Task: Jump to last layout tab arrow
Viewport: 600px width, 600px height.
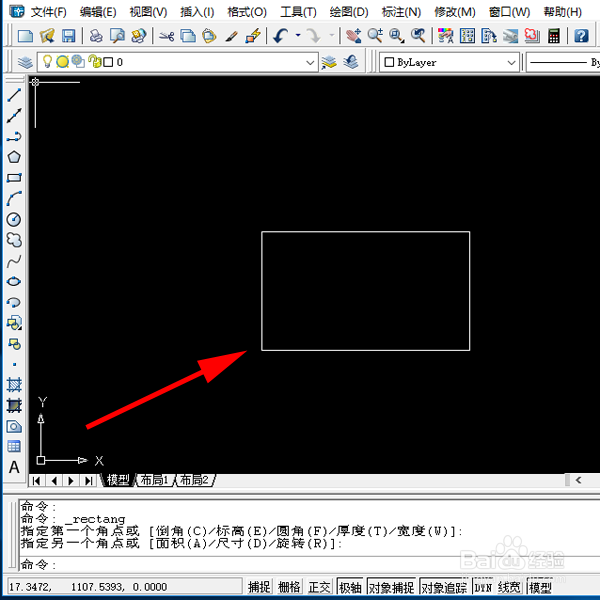Action: pyautogui.click(x=88, y=481)
